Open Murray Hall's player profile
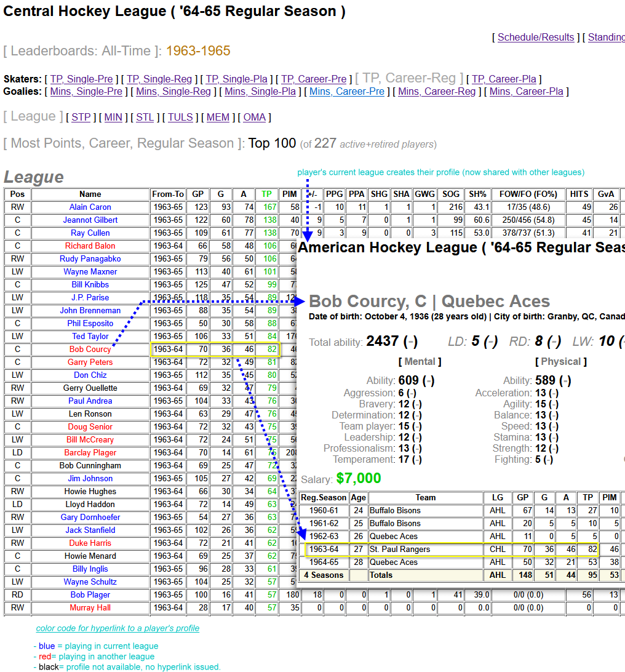Viewport: 625px width, 672px height. [x=90, y=608]
